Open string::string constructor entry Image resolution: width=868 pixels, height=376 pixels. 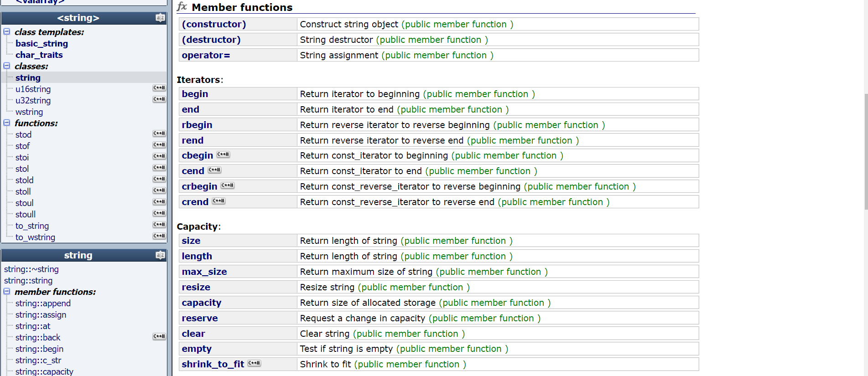coord(28,280)
